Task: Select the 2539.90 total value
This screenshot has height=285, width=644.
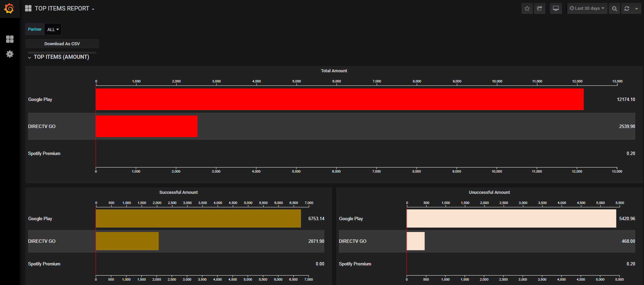Action: 627,126
